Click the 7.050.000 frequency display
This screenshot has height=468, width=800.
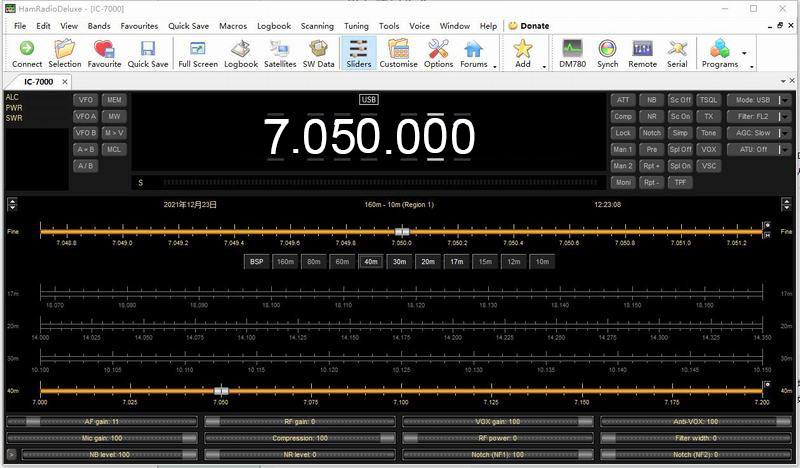click(369, 138)
